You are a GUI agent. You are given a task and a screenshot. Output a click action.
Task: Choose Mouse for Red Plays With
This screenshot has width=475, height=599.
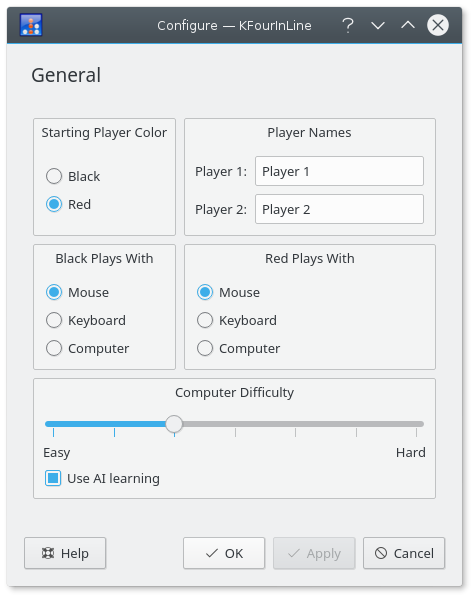(228, 293)
